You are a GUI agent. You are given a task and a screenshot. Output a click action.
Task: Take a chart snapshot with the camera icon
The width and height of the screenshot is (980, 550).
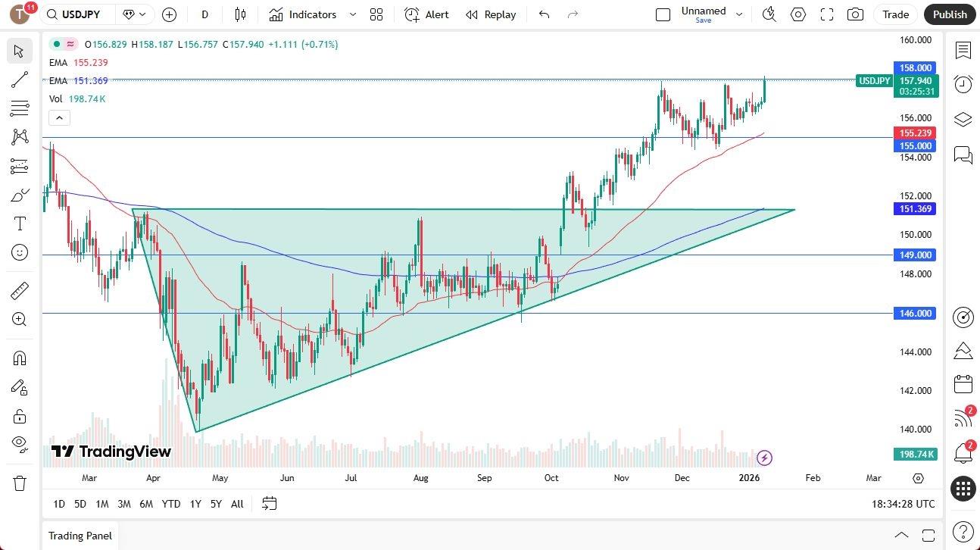tap(855, 14)
